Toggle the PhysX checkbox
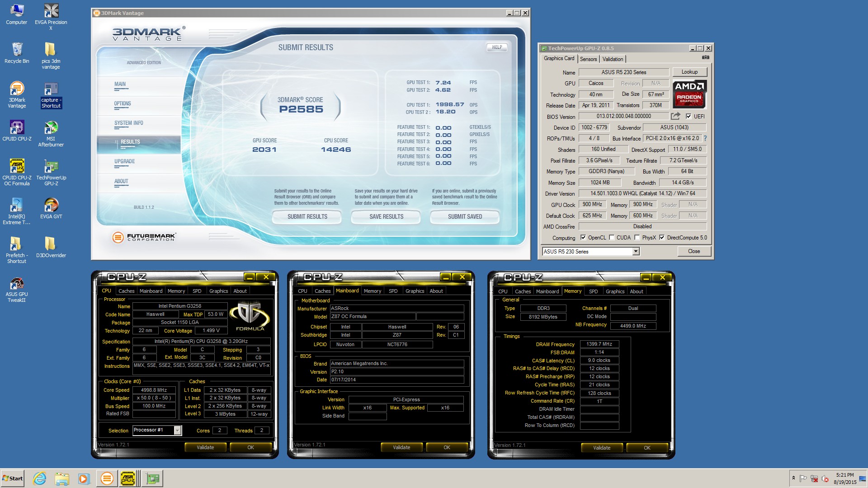Image resolution: width=868 pixels, height=488 pixels. pos(637,238)
